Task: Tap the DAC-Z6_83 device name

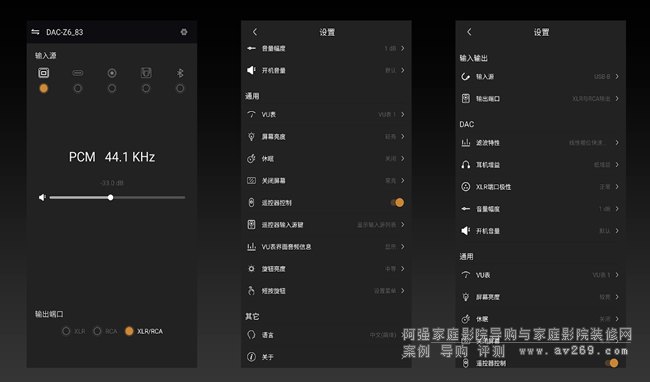Action: click(x=65, y=32)
